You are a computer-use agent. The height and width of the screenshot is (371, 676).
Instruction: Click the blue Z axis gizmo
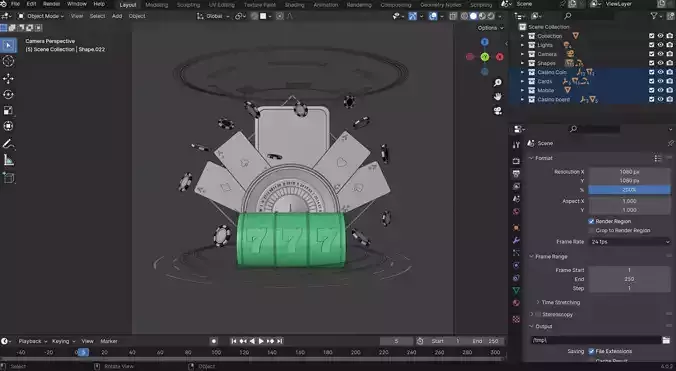point(485,42)
